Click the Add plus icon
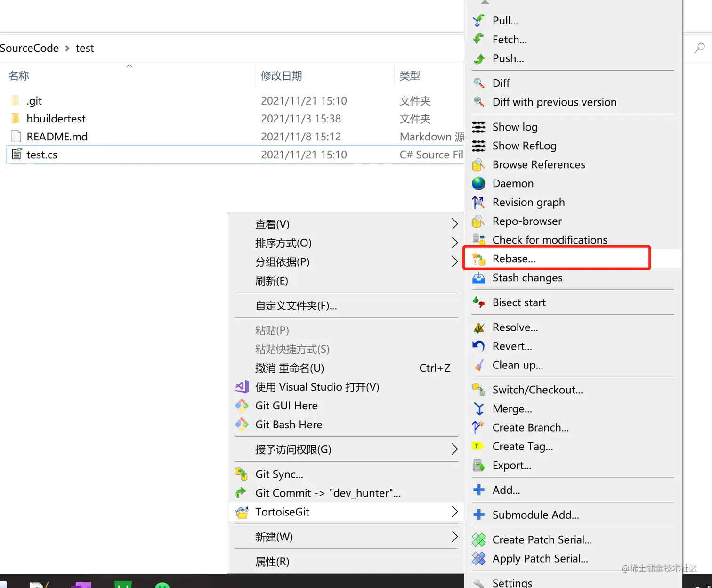712x588 pixels. pyautogui.click(x=479, y=490)
